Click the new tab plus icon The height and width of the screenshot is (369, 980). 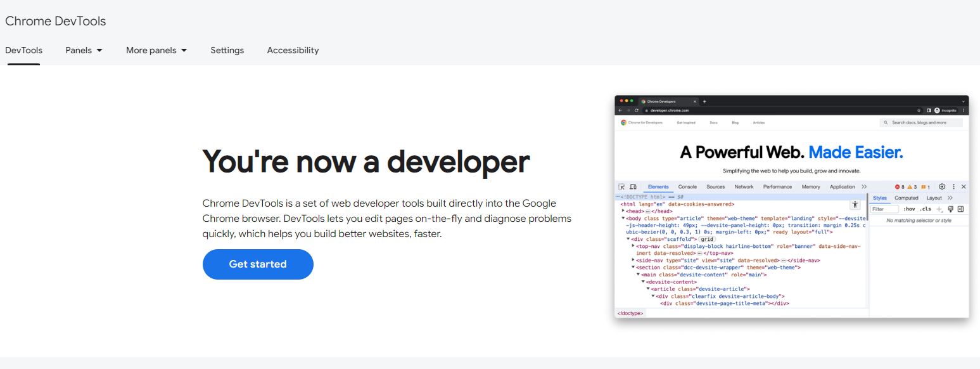coord(704,101)
